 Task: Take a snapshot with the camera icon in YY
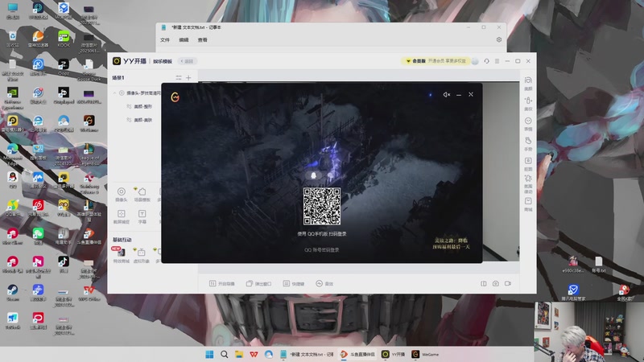(x=496, y=284)
